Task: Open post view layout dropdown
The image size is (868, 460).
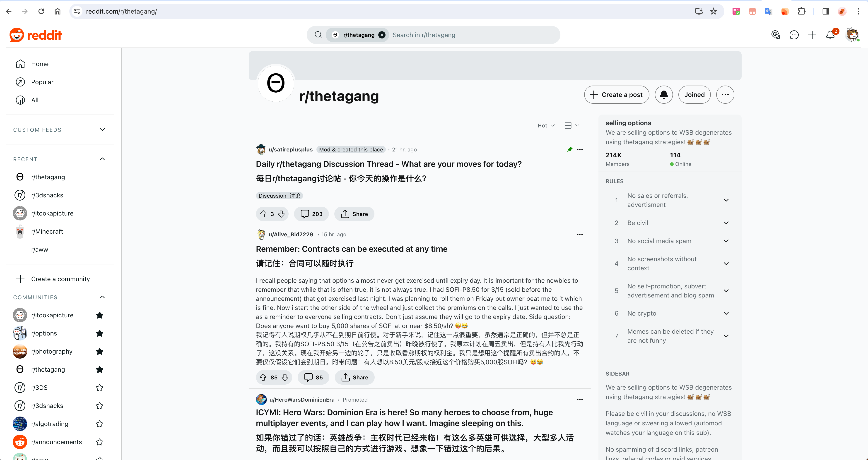Action: coord(571,125)
